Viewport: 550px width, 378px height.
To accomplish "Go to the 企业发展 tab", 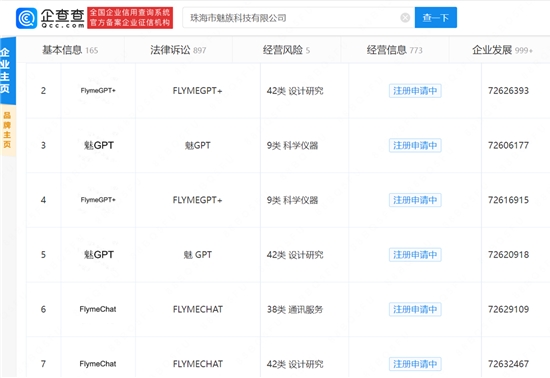I will click(502, 50).
